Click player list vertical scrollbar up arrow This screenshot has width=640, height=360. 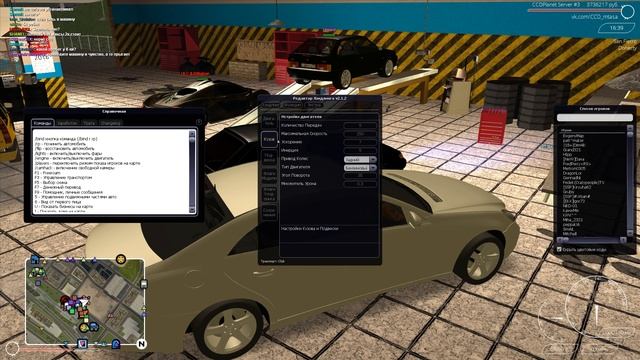(630, 128)
